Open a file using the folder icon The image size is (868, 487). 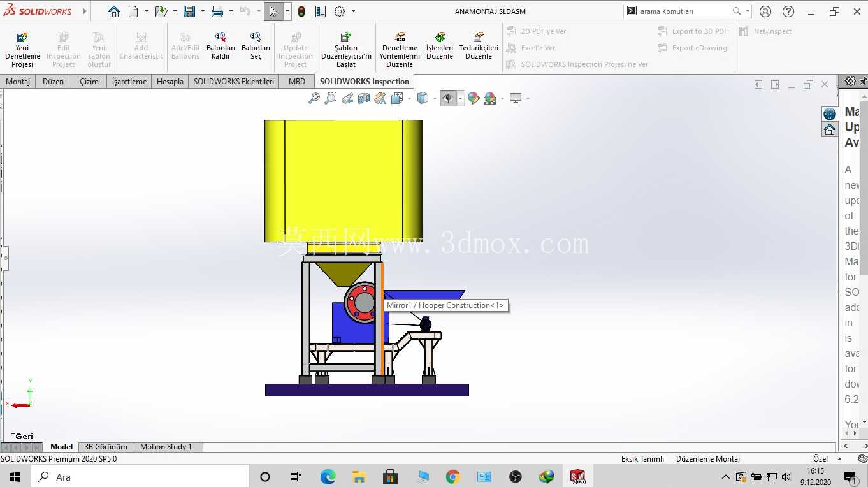[x=161, y=11]
